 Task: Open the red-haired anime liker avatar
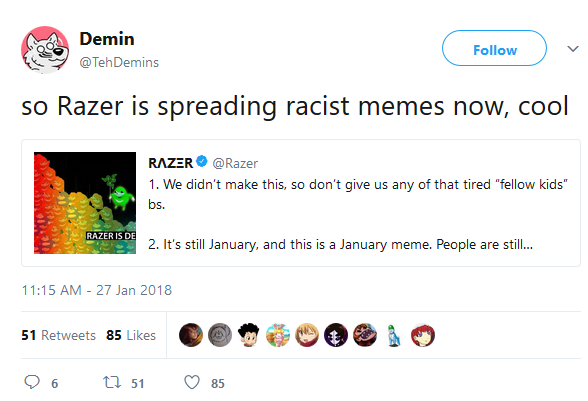tap(423, 335)
